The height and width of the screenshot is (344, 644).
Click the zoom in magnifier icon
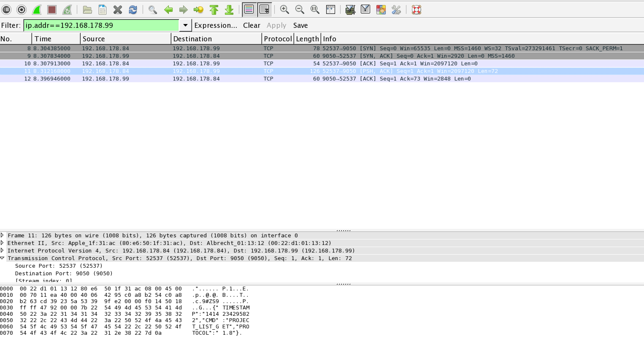pyautogui.click(x=284, y=10)
